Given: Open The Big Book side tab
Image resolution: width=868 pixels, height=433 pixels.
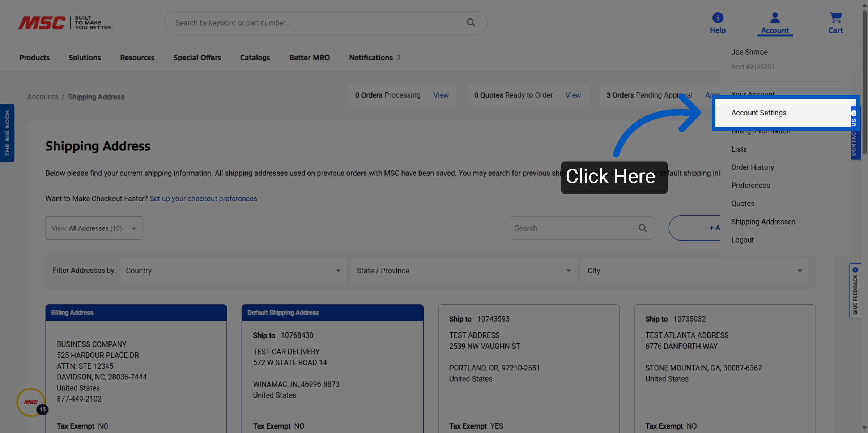Looking at the screenshot, I should [x=7, y=133].
